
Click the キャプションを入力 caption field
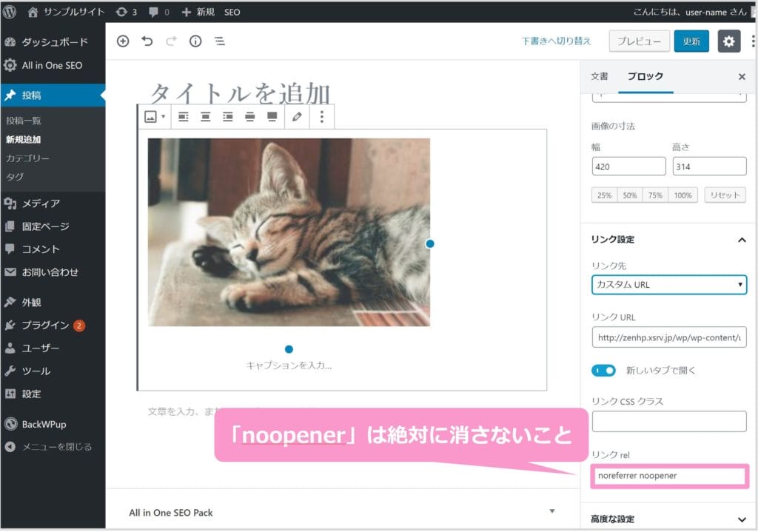(x=289, y=366)
